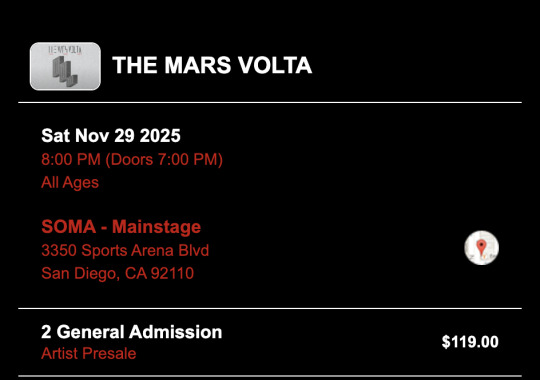
Task: Click Artist Presale label
Action: tap(89, 353)
